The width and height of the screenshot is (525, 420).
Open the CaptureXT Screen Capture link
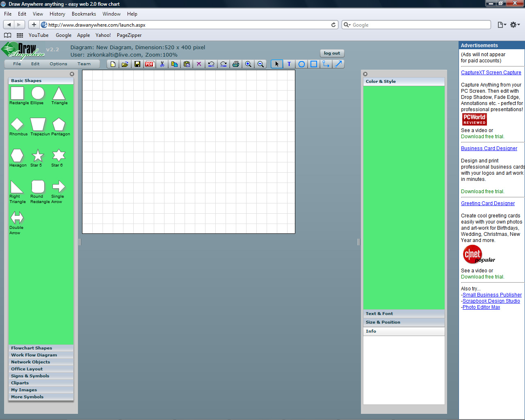[491, 73]
